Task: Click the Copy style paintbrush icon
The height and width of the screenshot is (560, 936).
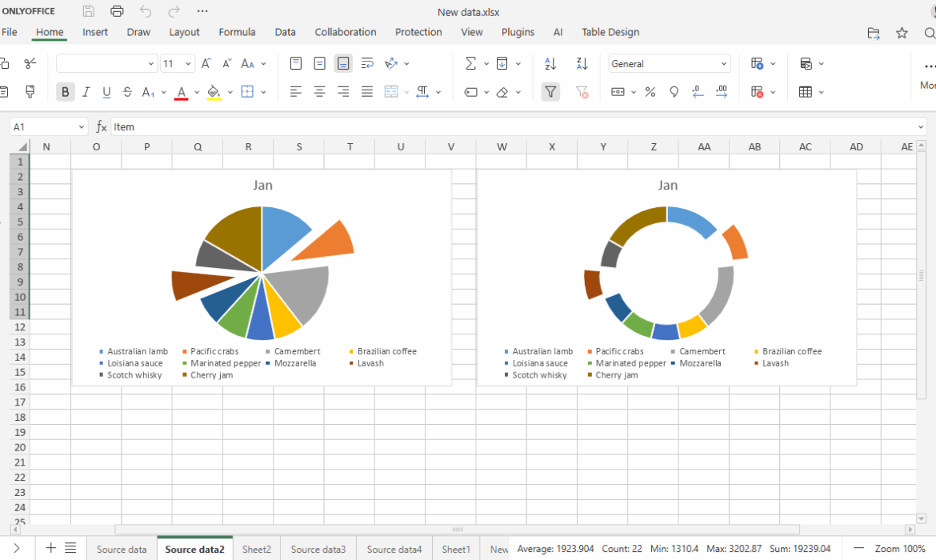Action: (30, 92)
